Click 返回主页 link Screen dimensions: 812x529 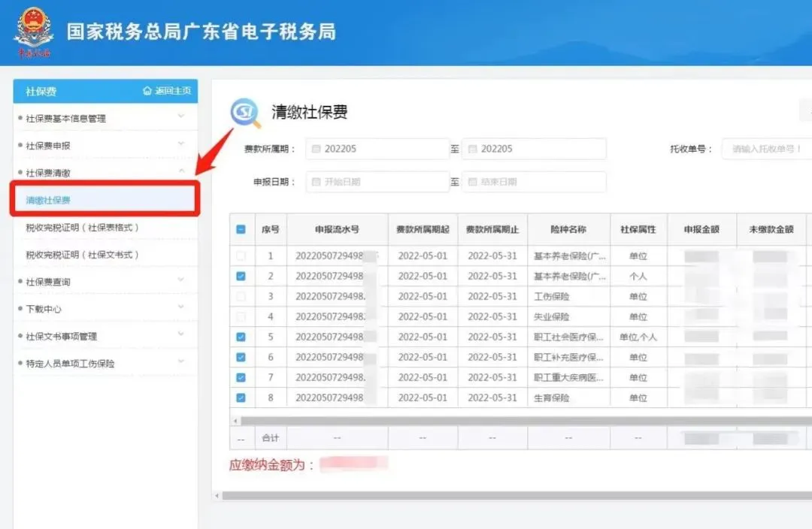point(173,91)
